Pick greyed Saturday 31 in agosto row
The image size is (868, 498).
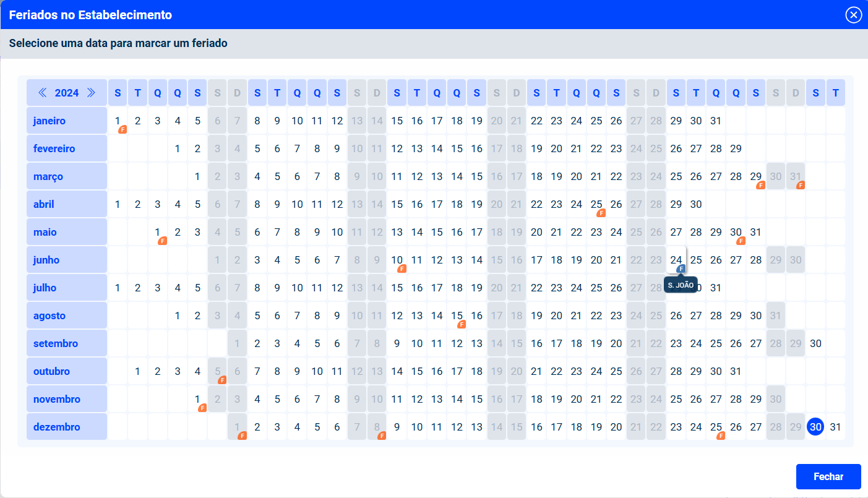pos(776,316)
